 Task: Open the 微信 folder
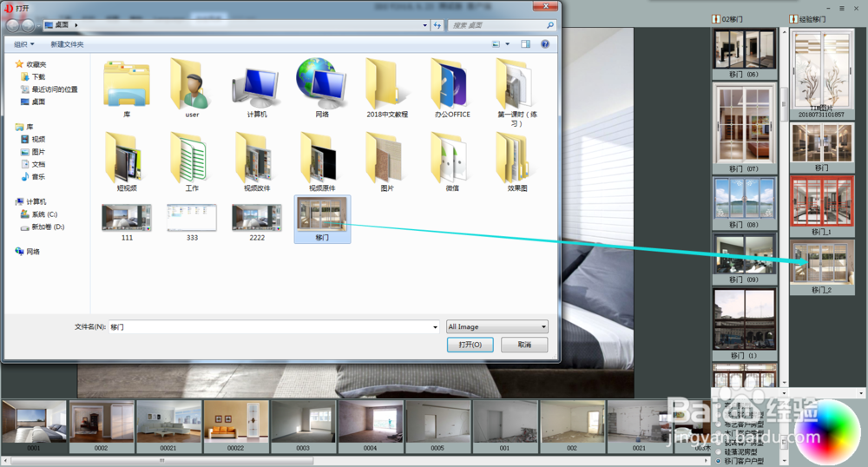click(x=451, y=158)
